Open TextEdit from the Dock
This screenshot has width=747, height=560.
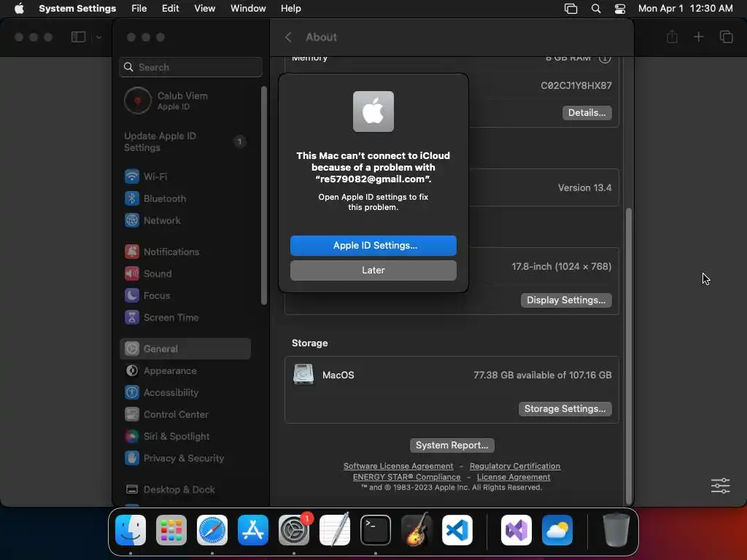pyautogui.click(x=334, y=530)
